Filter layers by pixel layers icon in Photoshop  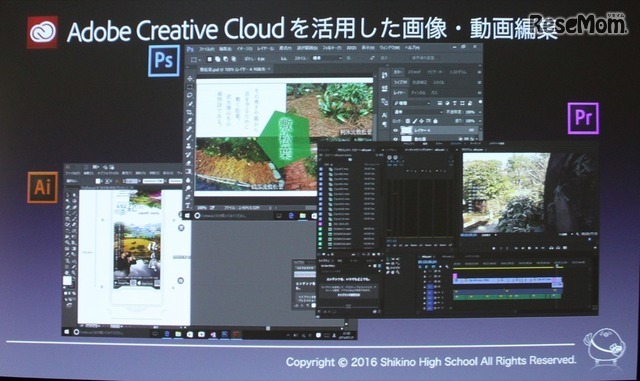[x=440, y=103]
